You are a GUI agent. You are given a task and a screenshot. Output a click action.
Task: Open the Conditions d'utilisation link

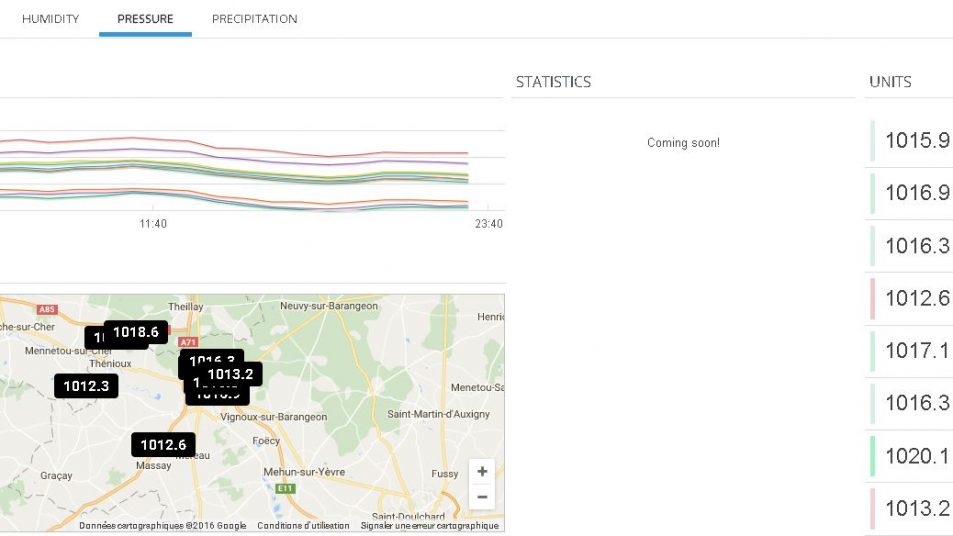pos(303,526)
